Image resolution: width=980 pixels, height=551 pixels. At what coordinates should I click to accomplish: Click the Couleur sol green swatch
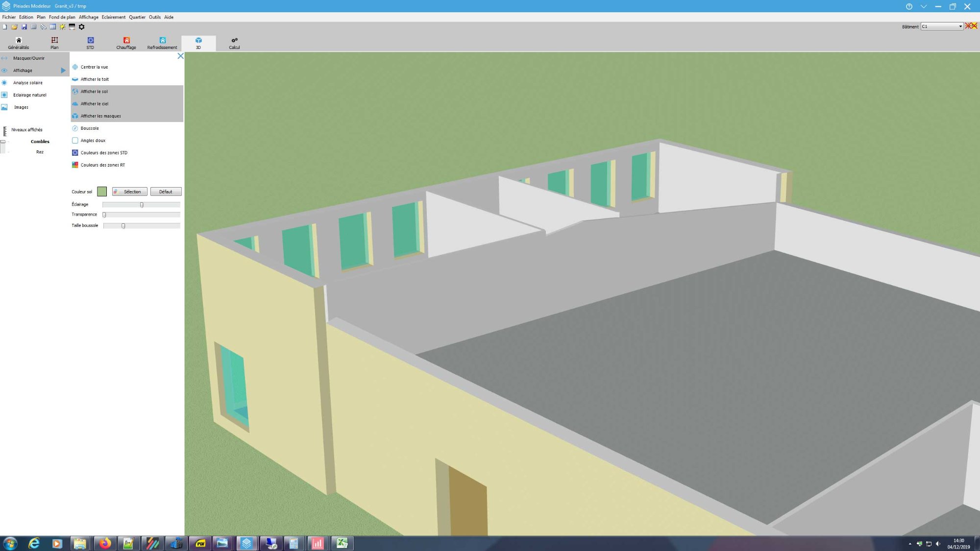pos(102,192)
